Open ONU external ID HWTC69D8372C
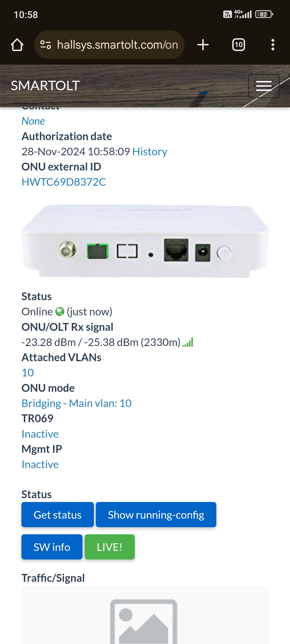The width and height of the screenshot is (290, 644). (x=63, y=182)
